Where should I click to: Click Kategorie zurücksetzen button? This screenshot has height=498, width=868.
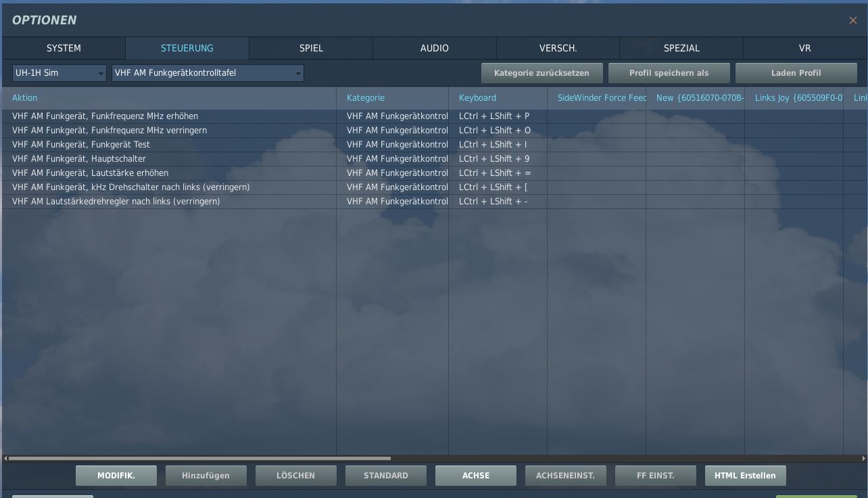point(541,72)
